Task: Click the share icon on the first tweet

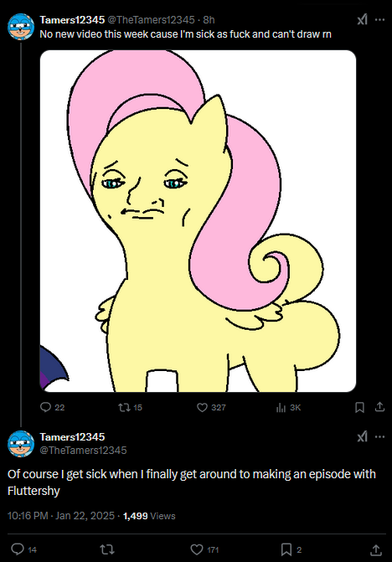Action: coord(379,407)
